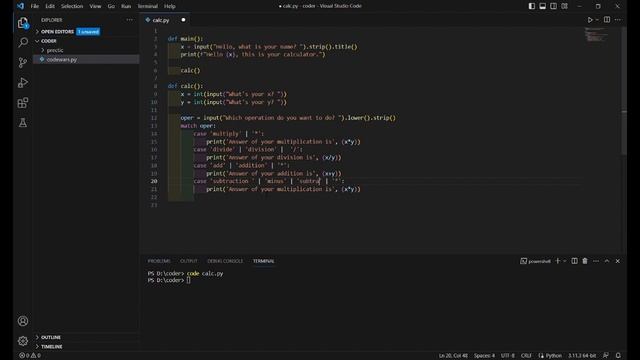Click the unsaved dot on calc.py tab
The image size is (640, 360).
pos(183,20)
